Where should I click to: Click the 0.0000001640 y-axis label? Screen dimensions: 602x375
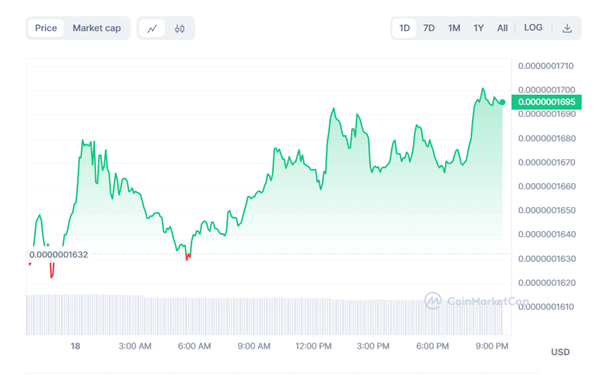[547, 235]
